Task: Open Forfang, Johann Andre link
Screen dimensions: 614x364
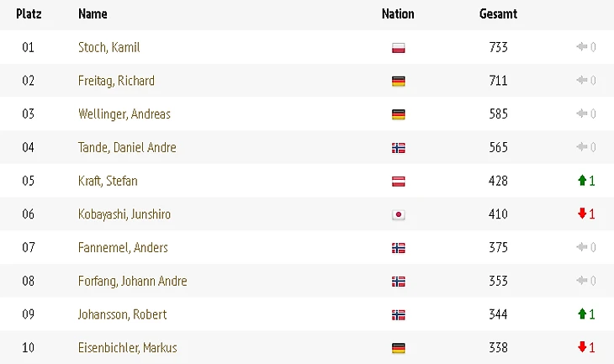Action: point(132,281)
